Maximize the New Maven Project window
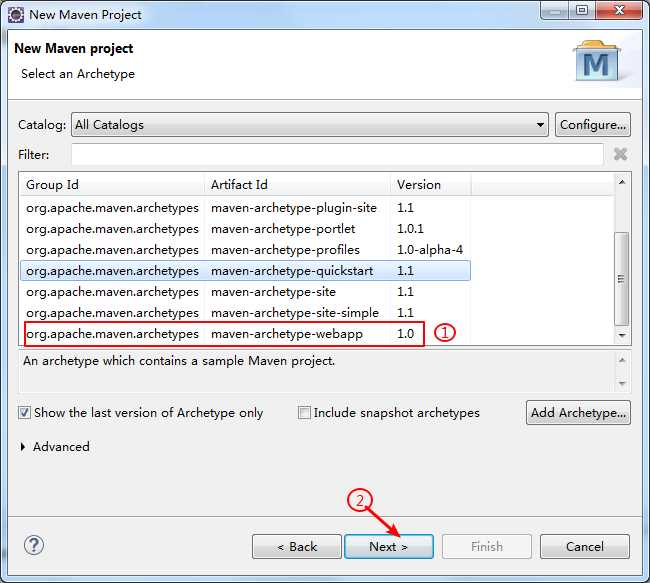 pyautogui.click(x=582, y=10)
